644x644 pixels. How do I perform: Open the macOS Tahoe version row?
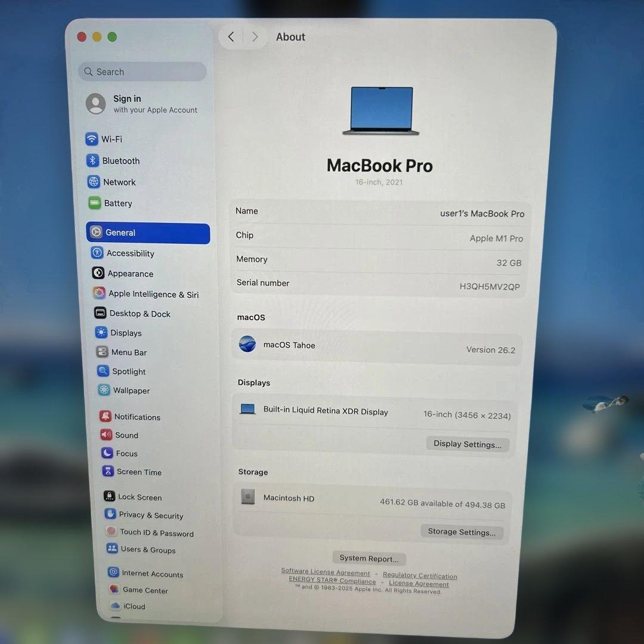pos(376,346)
